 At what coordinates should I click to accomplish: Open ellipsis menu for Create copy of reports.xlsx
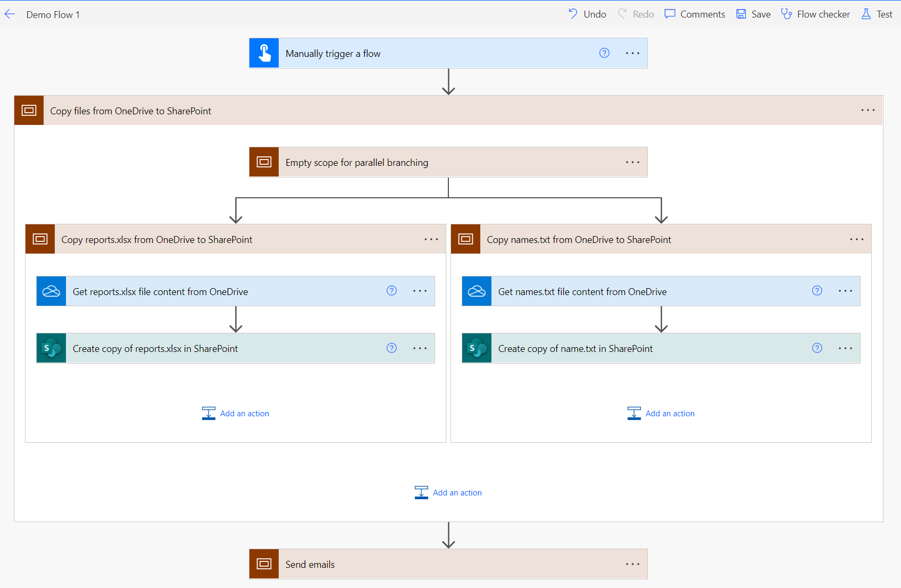pos(420,348)
